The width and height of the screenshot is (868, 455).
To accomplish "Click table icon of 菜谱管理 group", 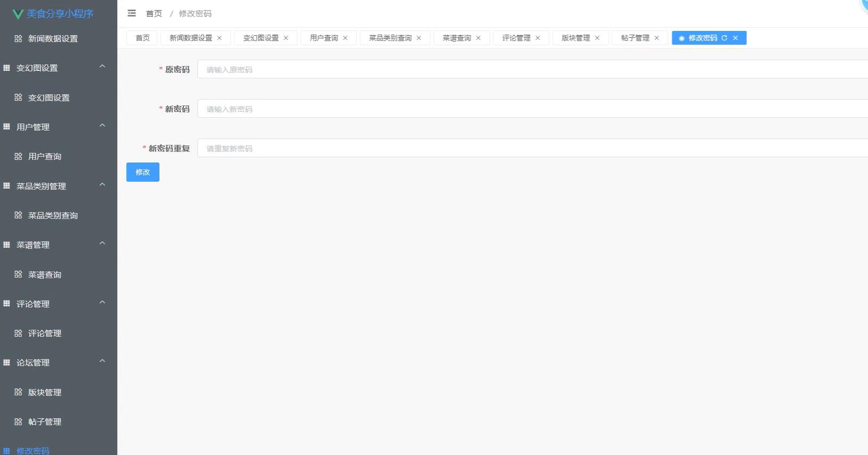I will (6, 245).
